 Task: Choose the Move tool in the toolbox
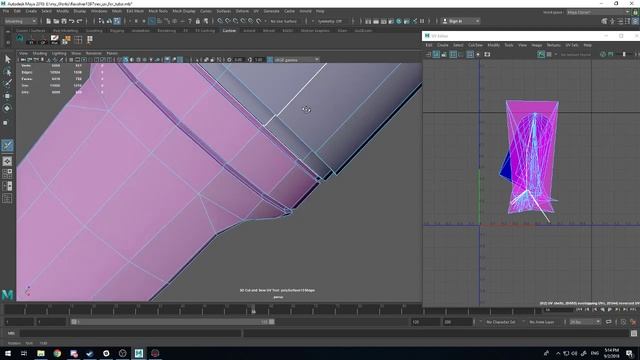(7, 96)
